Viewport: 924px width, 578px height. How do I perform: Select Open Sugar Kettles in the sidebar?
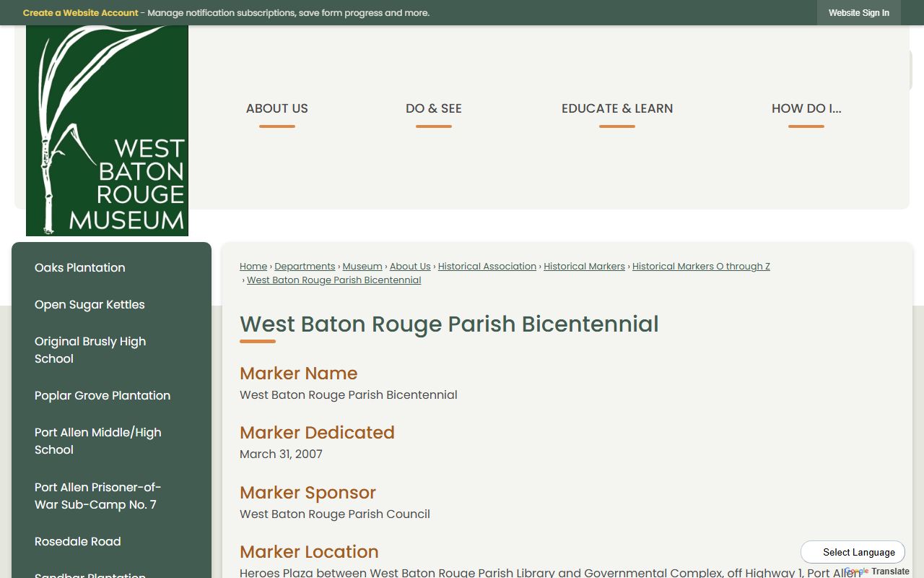111,304
